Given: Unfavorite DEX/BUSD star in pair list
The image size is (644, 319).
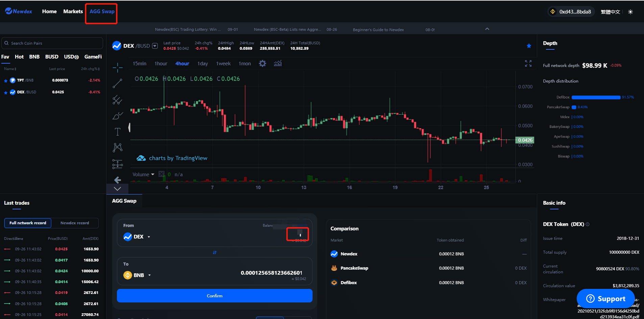Looking at the screenshot, I should click(x=6, y=92).
